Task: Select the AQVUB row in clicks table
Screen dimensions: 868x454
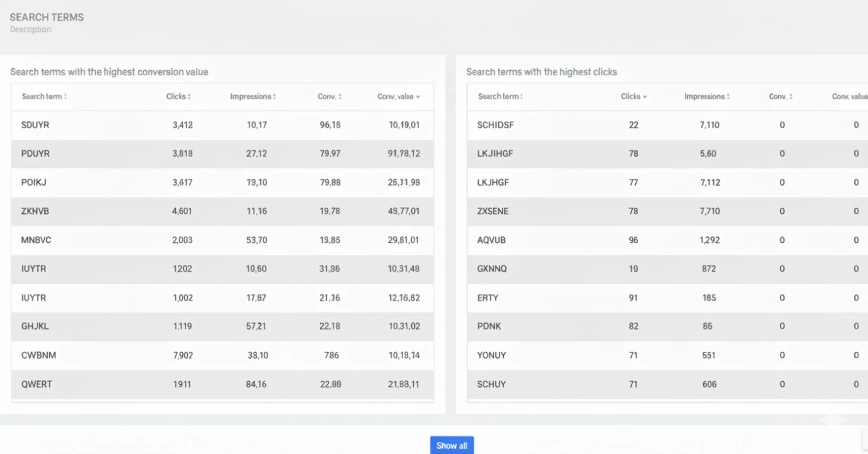Action: pyautogui.click(x=491, y=240)
